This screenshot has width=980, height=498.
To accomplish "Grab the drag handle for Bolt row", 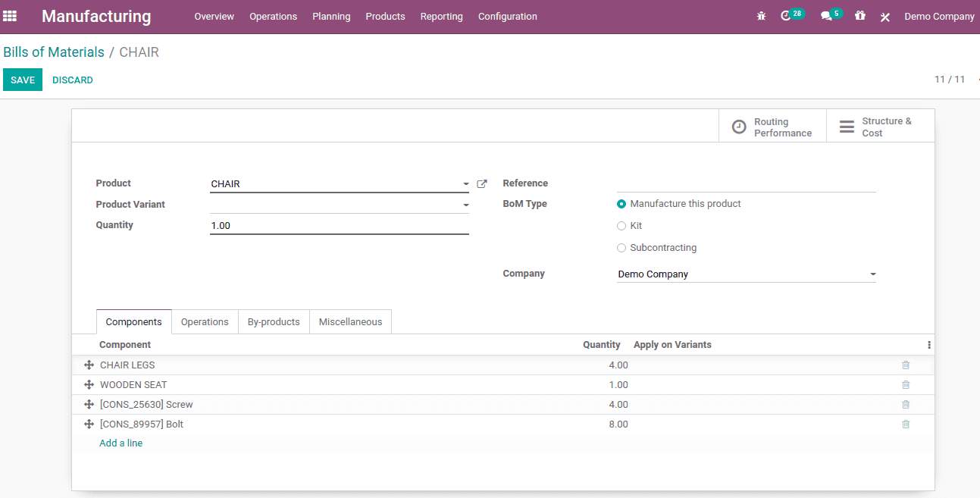I will pos(89,424).
